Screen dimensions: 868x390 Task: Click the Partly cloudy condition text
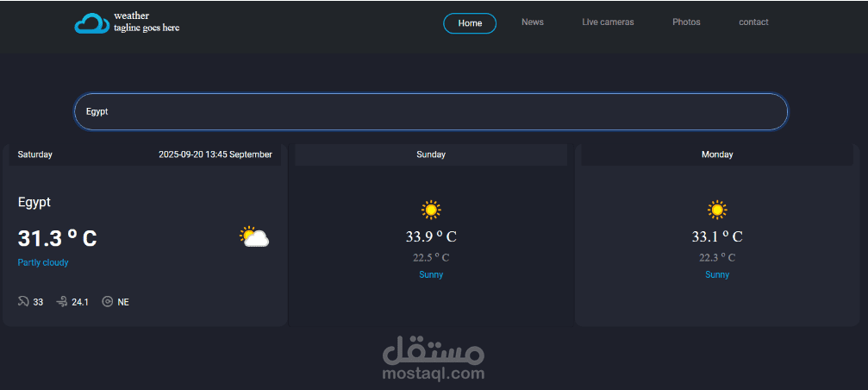(x=43, y=262)
